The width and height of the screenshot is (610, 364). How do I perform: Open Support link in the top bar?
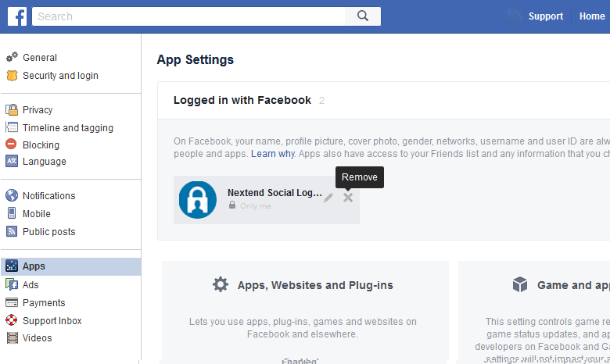pos(545,16)
